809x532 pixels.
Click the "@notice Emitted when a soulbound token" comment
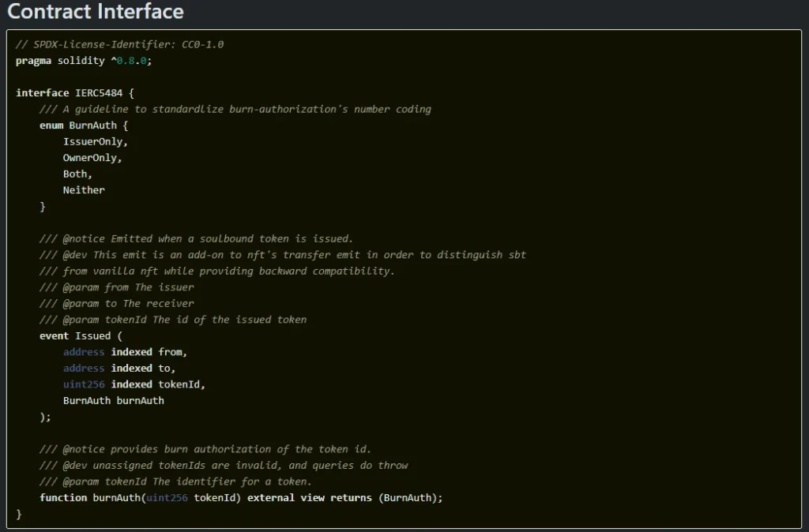pos(196,238)
